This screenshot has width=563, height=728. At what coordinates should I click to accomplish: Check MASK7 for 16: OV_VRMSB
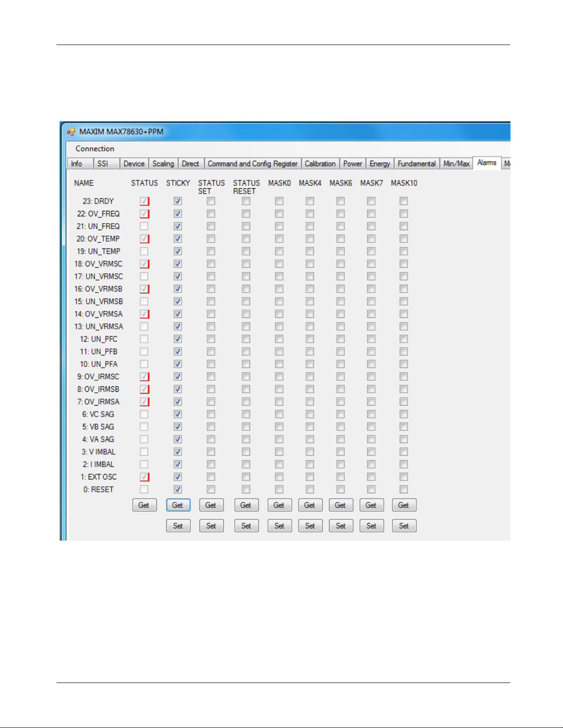(371, 289)
